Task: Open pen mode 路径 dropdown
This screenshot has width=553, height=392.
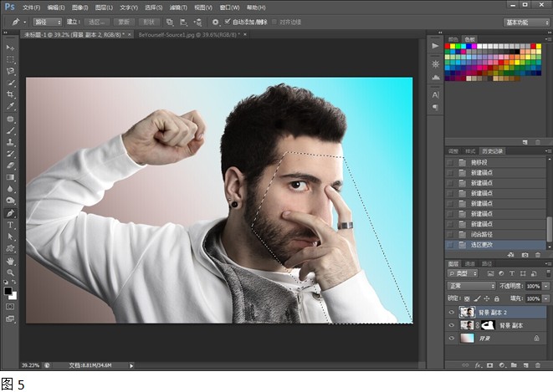Action: 47,23
